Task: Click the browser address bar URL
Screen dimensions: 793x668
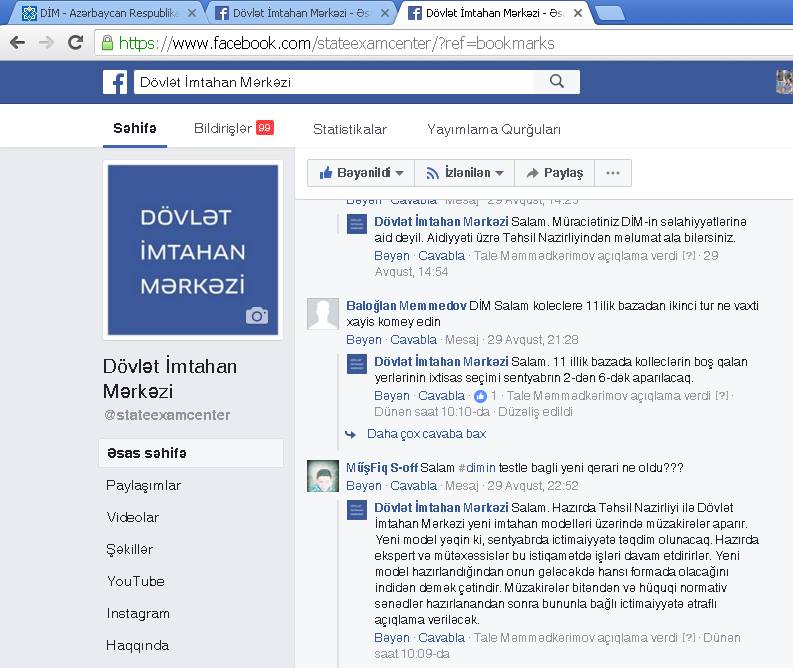Action: pos(336,43)
